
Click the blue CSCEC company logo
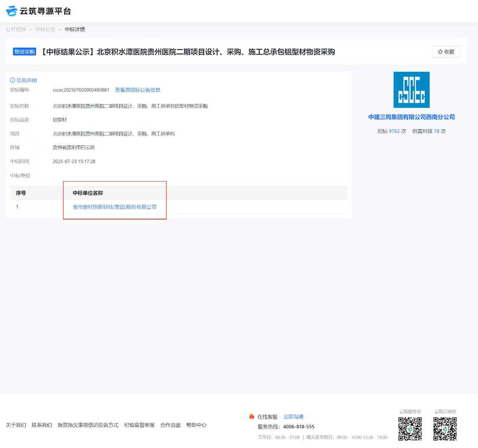411,90
